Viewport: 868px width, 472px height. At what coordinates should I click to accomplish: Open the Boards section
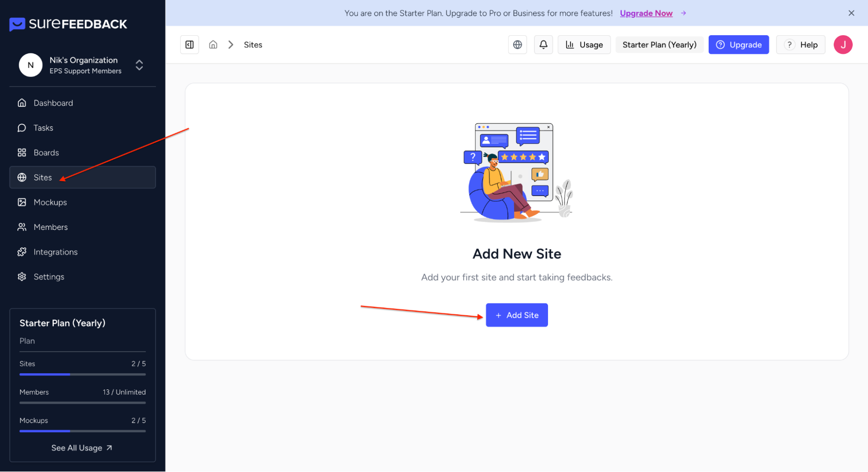46,153
